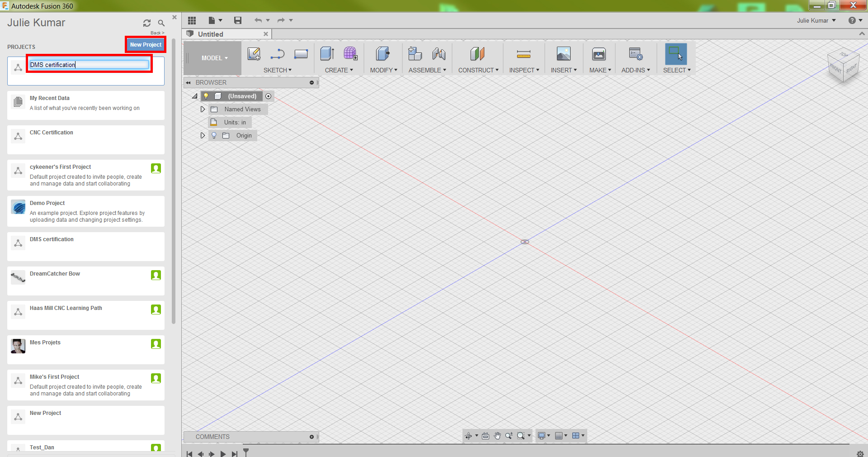Open the Julie Kumar account dropdown

(816, 20)
